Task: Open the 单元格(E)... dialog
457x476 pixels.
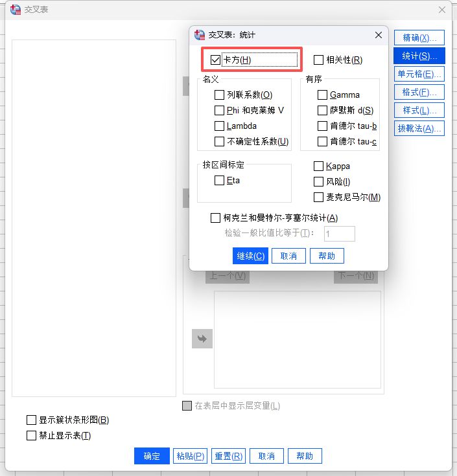Action: (419, 74)
